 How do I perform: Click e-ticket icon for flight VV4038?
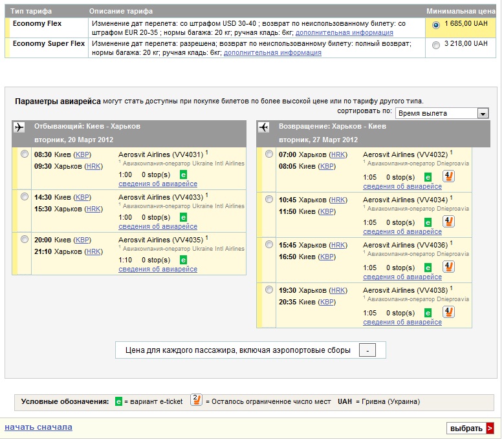(428, 313)
